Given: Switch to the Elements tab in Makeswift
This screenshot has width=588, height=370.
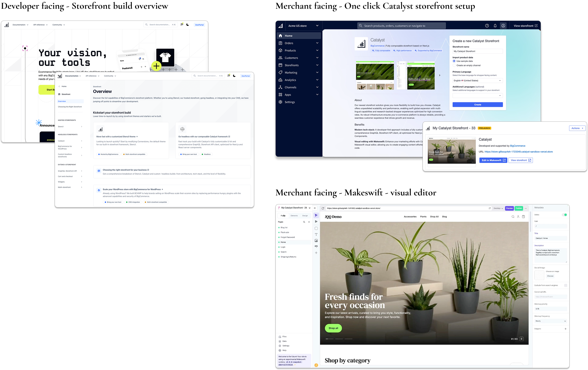Looking at the screenshot, I should (294, 216).
